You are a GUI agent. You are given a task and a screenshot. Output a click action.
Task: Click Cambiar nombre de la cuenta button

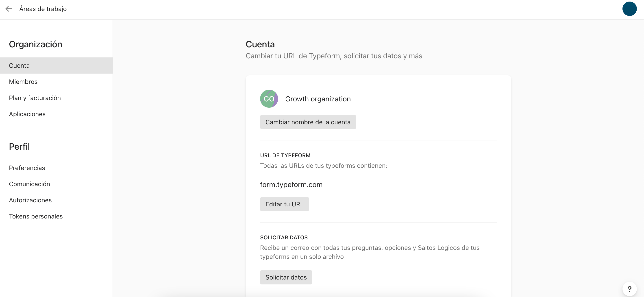click(308, 122)
